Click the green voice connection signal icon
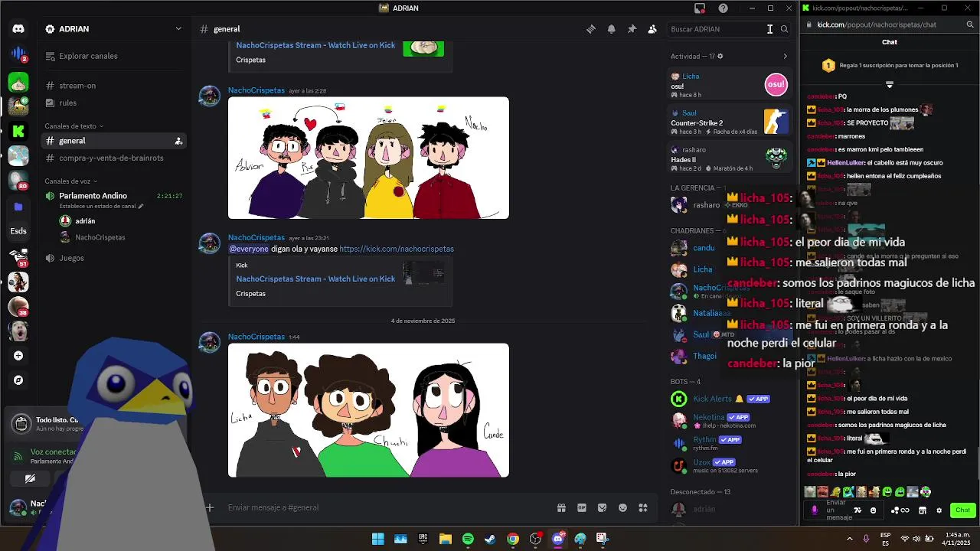Image resolution: width=980 pixels, height=551 pixels. (18, 456)
